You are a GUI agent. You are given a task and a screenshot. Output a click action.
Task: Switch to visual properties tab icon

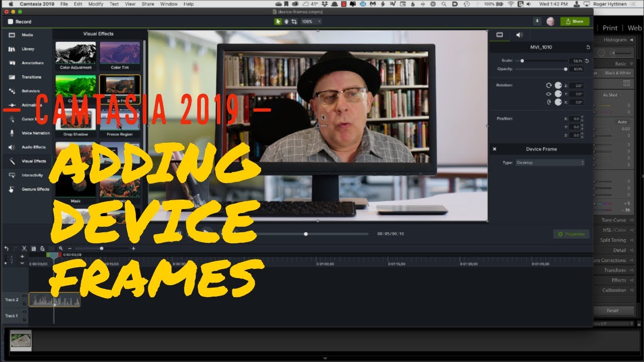(500, 35)
